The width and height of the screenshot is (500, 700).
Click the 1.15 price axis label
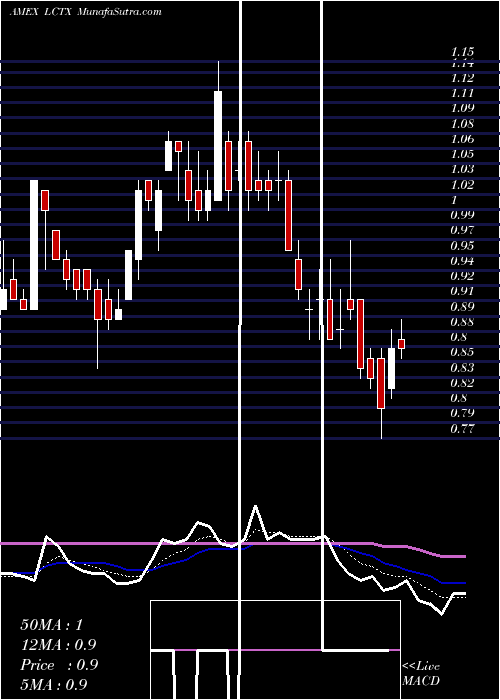[x=462, y=52]
